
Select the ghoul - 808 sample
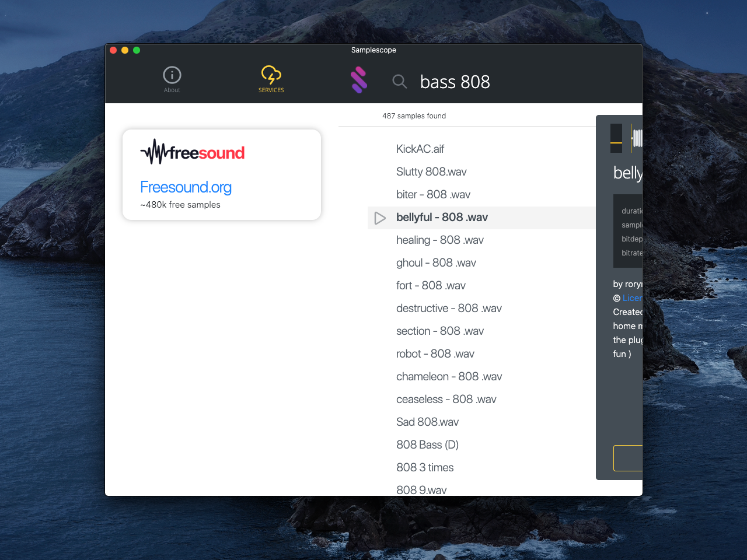click(x=436, y=262)
